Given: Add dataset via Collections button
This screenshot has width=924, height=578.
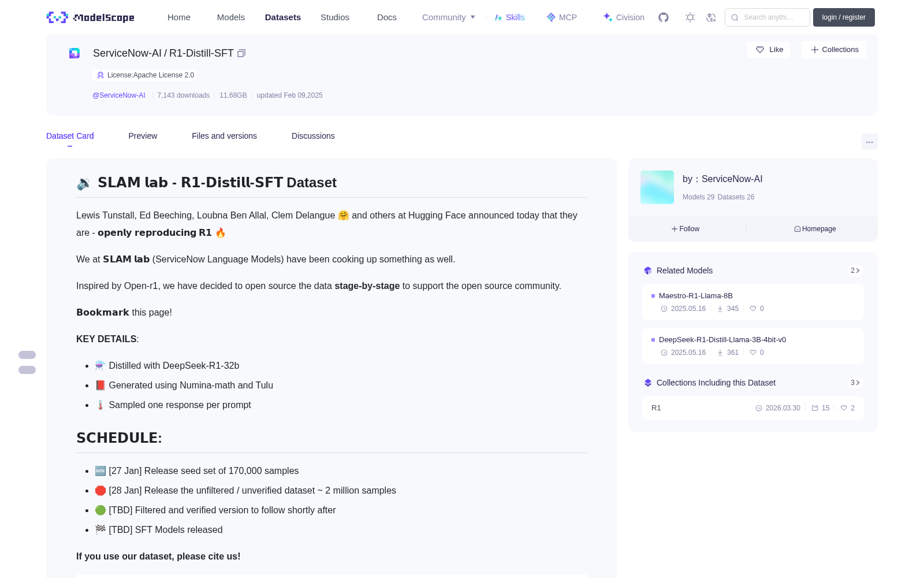Looking at the screenshot, I should pyautogui.click(x=834, y=50).
